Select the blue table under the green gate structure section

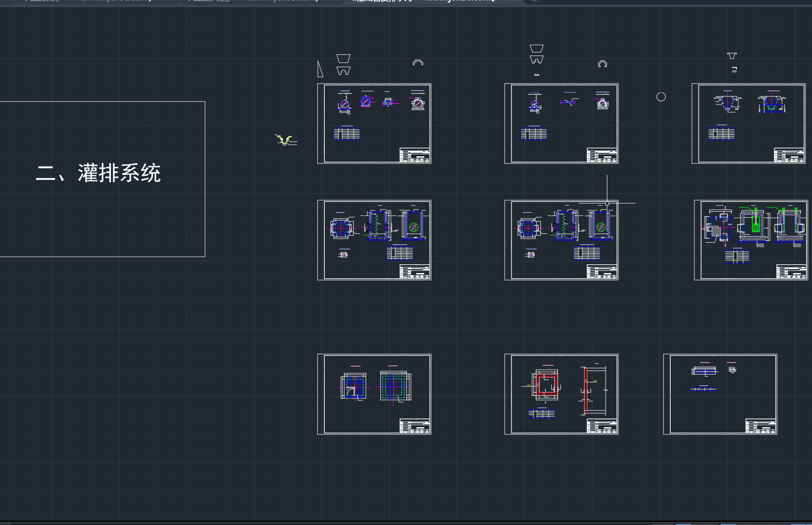click(x=737, y=256)
